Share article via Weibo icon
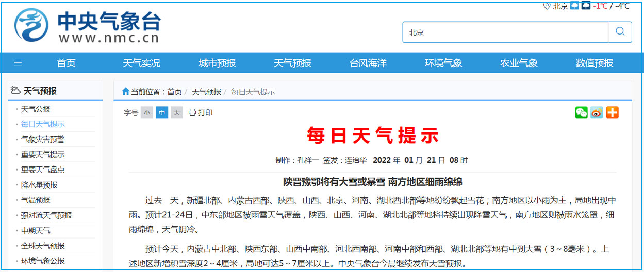Image resolution: width=644 pixels, height=272 pixels. click(597, 112)
